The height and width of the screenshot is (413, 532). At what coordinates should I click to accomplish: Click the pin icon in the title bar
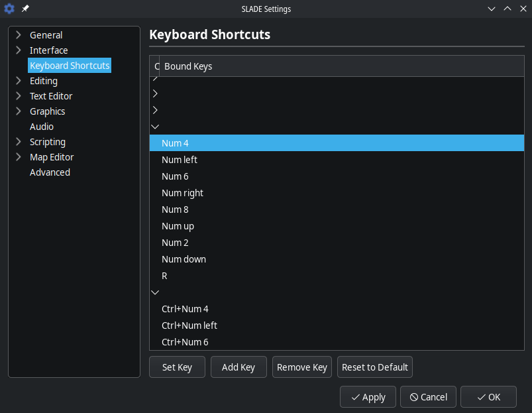click(25, 9)
